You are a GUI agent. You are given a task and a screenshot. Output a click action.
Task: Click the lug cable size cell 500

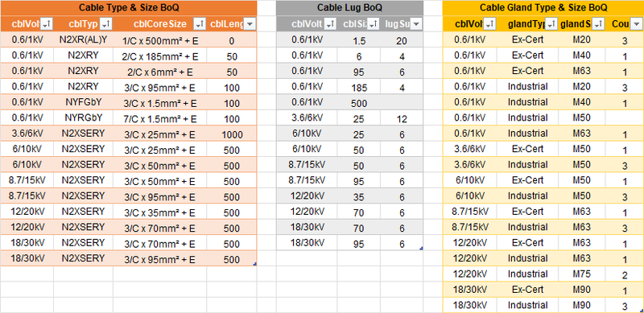coord(359,103)
